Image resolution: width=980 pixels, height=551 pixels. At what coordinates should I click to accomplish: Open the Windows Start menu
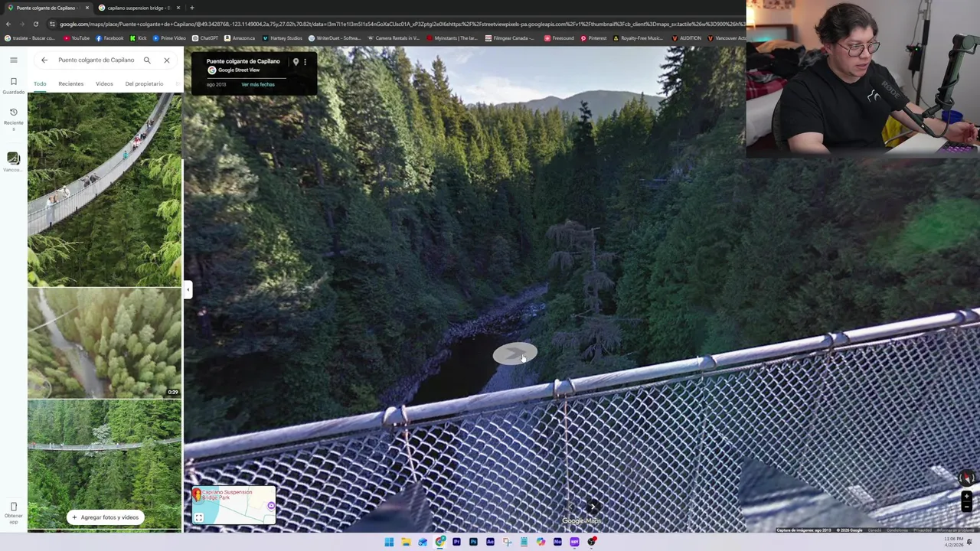[x=389, y=542]
